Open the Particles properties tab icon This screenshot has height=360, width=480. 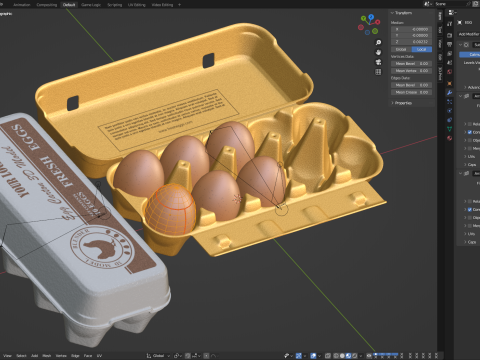tap(450, 101)
